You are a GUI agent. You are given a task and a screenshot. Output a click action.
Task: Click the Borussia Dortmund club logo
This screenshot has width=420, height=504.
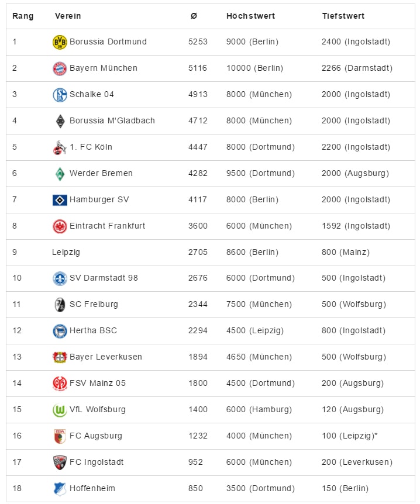click(60, 42)
